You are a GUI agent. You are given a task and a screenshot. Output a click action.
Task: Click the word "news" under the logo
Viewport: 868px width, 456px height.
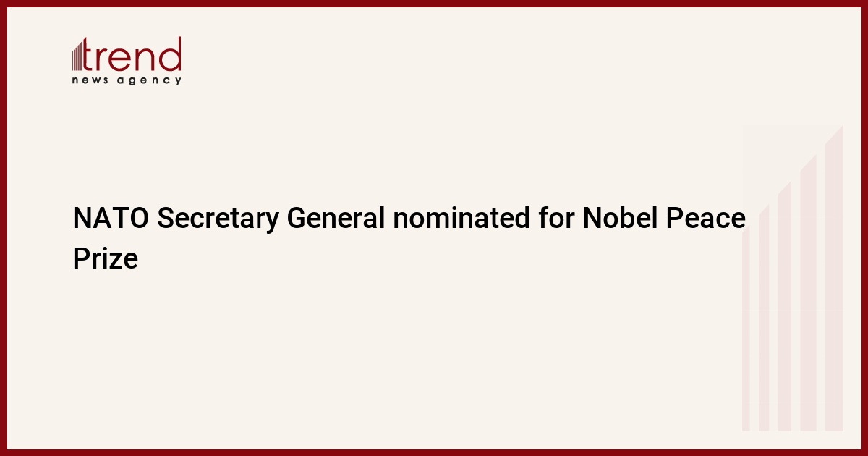click(x=90, y=80)
